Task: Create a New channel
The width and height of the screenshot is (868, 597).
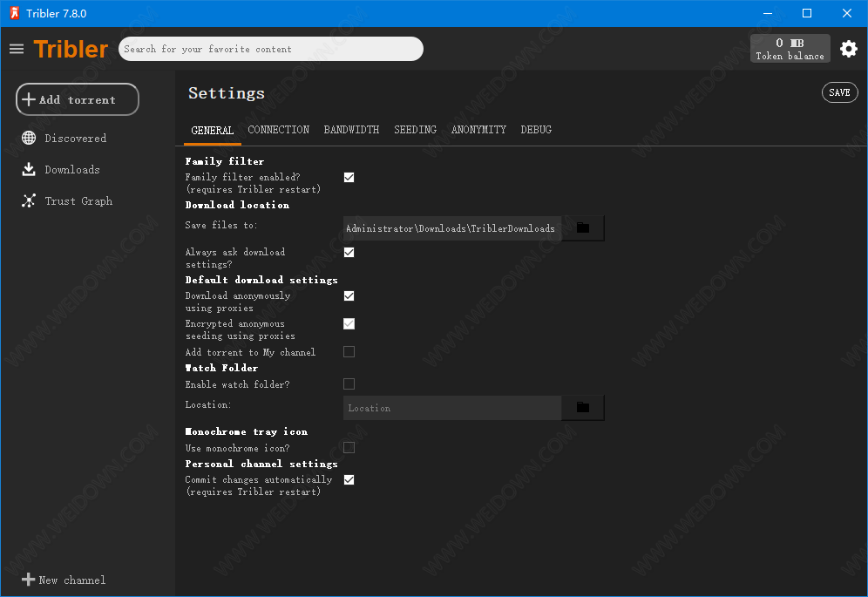Action: coord(64,580)
